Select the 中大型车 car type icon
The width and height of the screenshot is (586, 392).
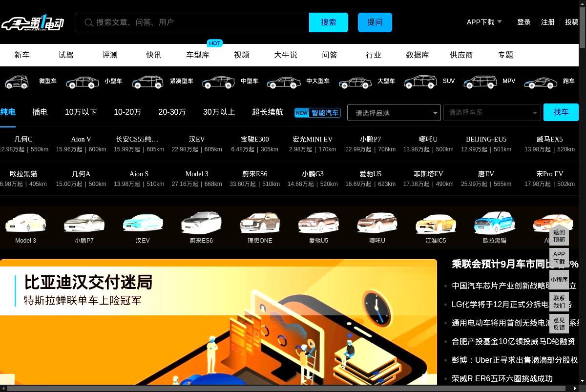point(284,82)
